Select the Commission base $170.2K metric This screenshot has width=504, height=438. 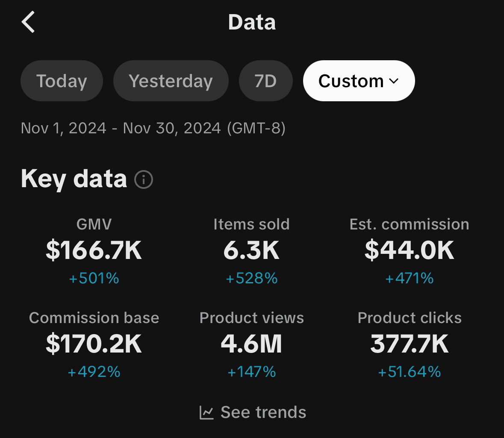[94, 344]
